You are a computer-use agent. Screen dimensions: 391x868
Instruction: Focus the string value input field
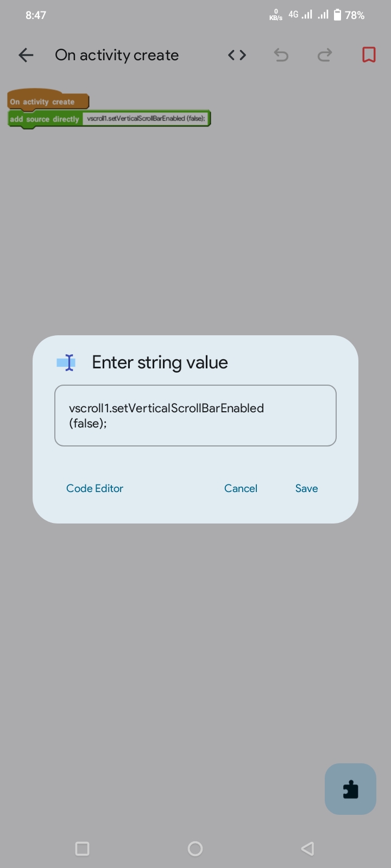click(x=195, y=416)
